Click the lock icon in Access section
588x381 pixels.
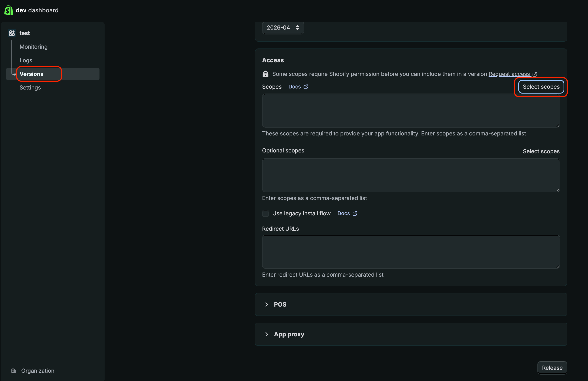(x=265, y=74)
